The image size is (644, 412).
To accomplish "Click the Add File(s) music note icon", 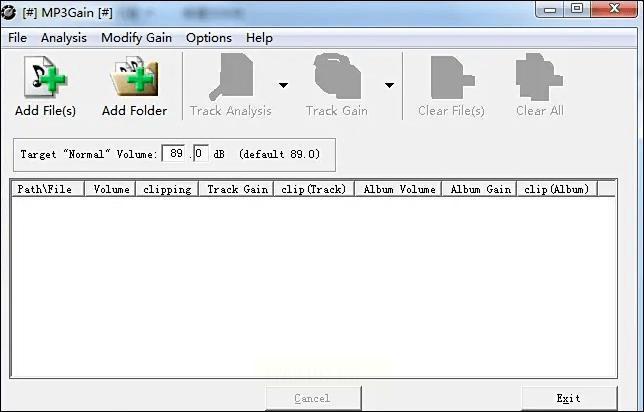I will pos(45,77).
